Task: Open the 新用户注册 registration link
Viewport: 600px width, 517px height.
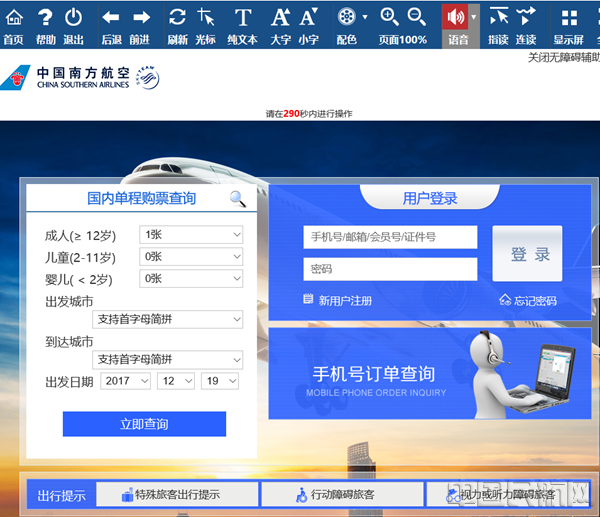Action: pos(345,301)
